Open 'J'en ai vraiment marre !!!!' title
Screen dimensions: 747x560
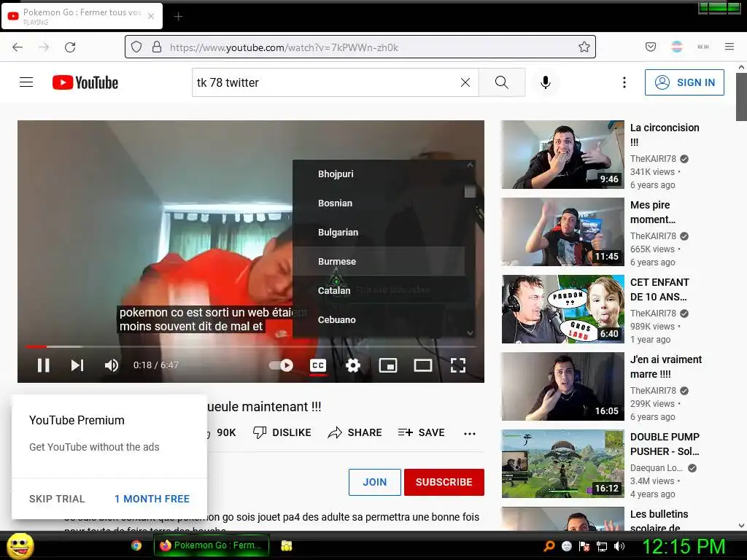(x=665, y=367)
